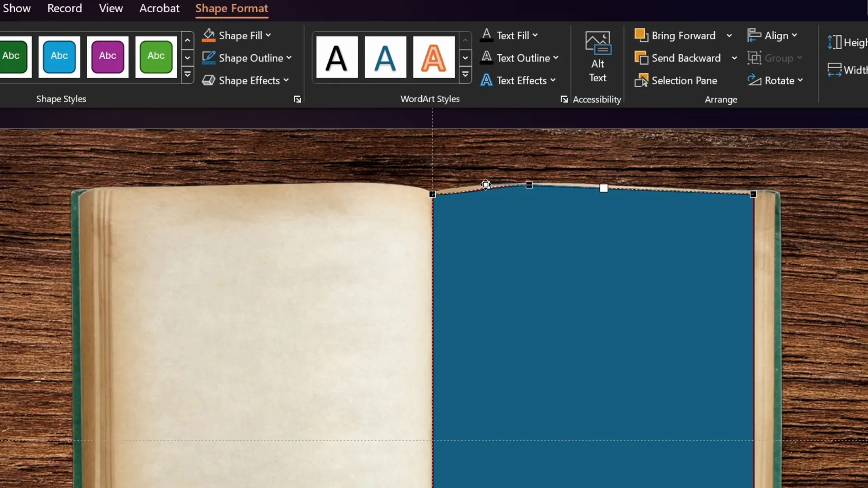868x488 pixels.
Task: Click the Shape Fill paint bucket icon
Action: click(x=208, y=35)
